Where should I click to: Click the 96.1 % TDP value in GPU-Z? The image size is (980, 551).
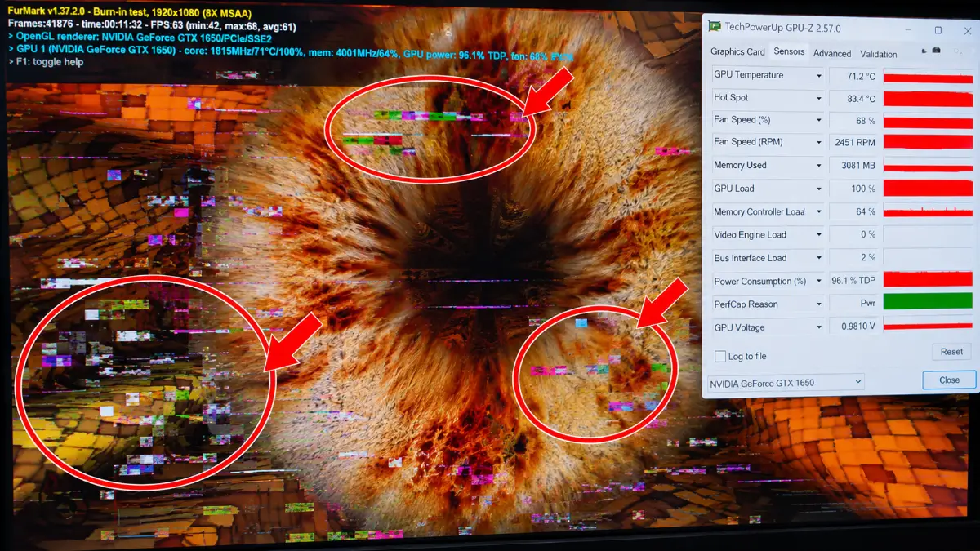coord(854,280)
